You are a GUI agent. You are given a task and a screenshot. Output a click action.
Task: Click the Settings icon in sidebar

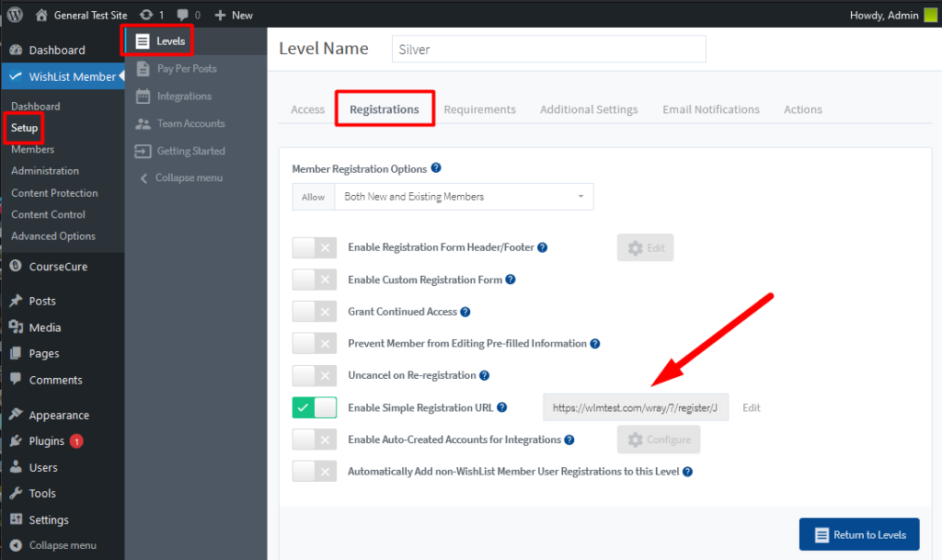tap(16, 520)
